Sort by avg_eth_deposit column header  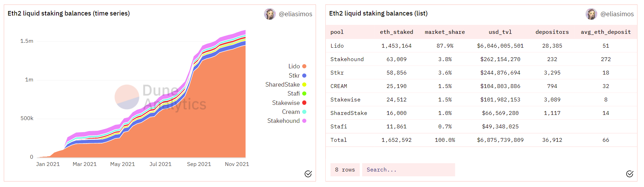606,32
